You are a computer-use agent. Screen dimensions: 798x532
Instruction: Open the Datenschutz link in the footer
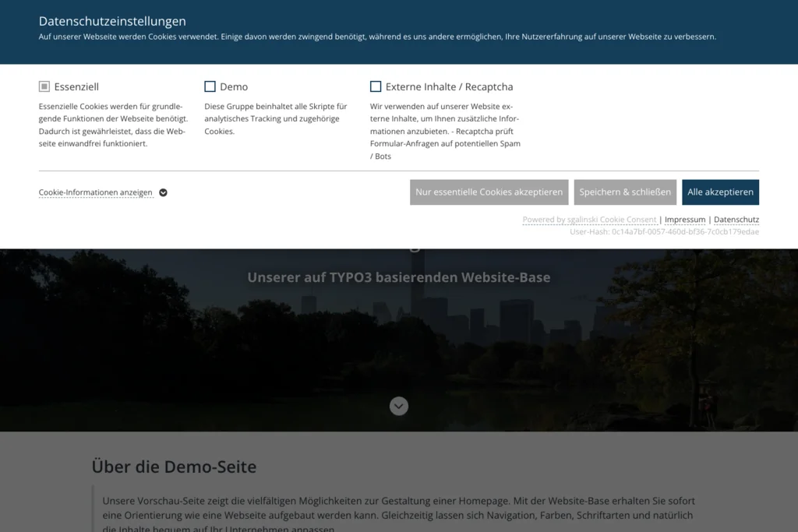pyautogui.click(x=736, y=220)
